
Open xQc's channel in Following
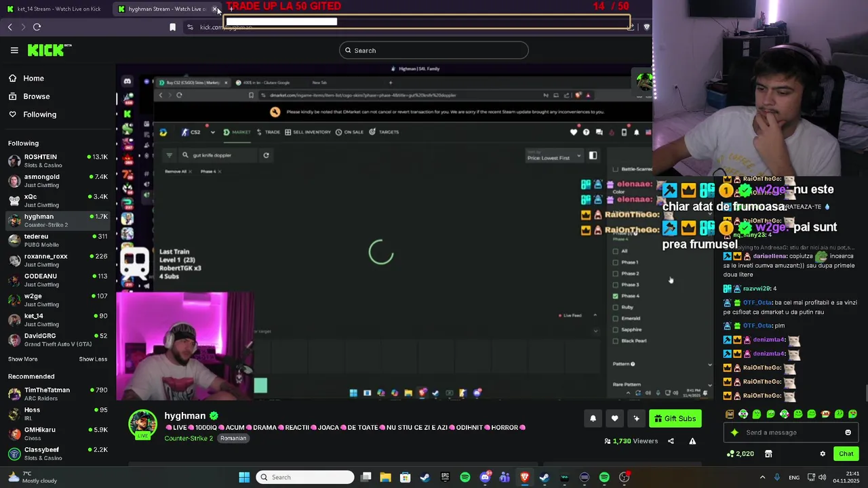tap(58, 200)
